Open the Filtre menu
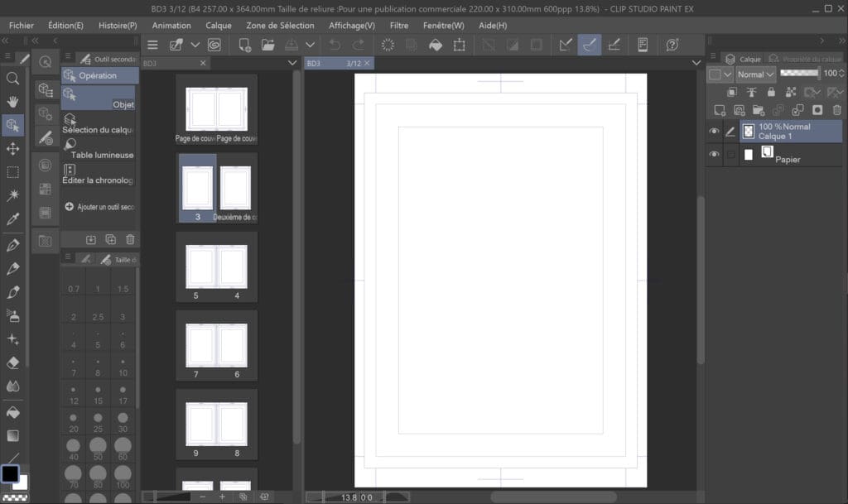Image resolution: width=848 pixels, height=504 pixels. coord(399,26)
